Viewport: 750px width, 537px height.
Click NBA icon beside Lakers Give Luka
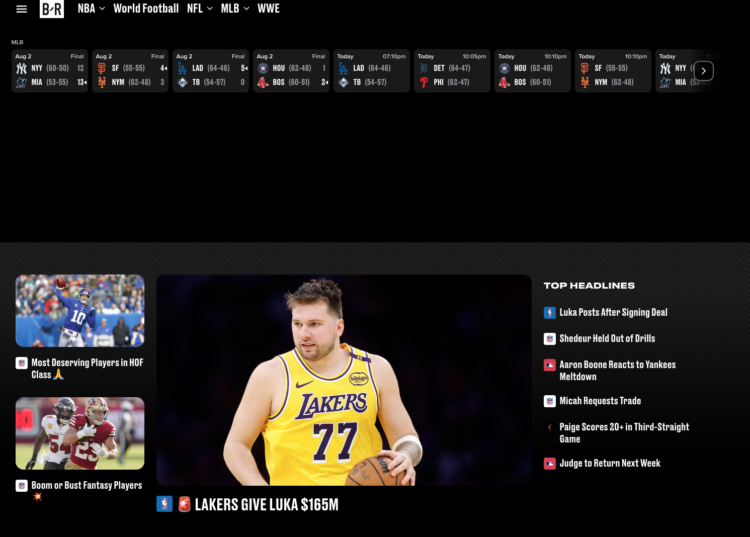165,504
